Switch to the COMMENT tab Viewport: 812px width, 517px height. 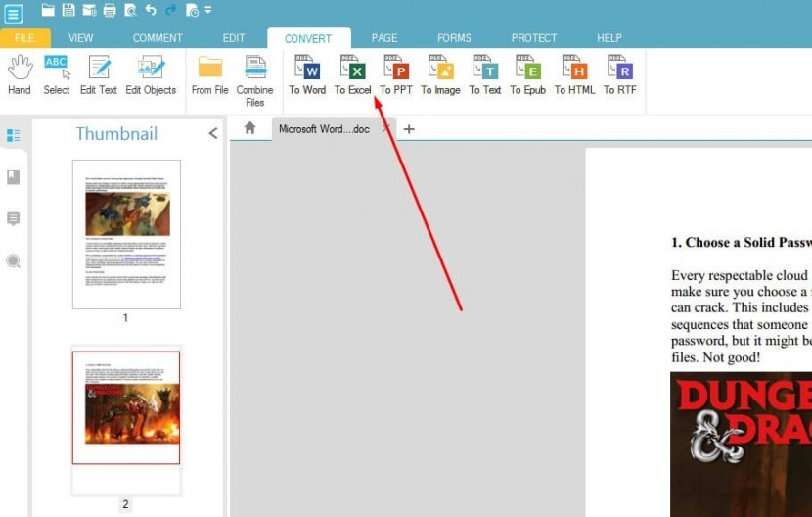158,38
